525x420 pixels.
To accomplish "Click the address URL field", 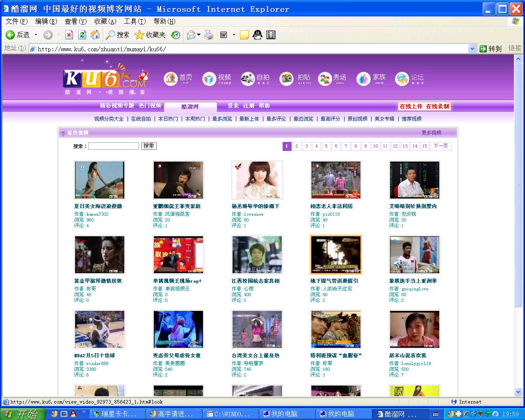I will coord(252,49).
